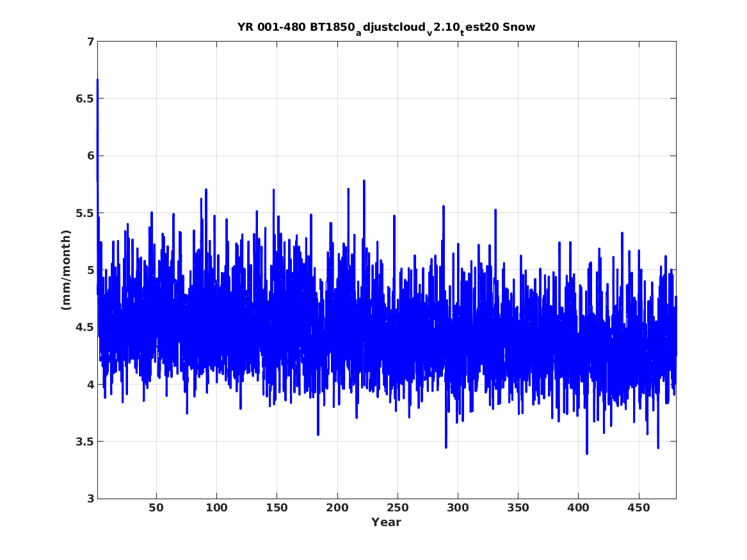
Task: Click x-axis tick label '450'
Action: click(x=639, y=508)
